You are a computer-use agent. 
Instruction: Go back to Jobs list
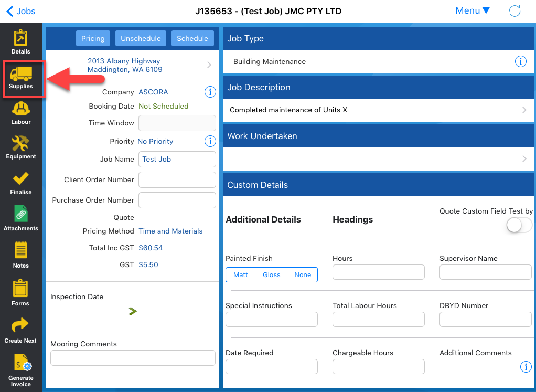coord(21,11)
